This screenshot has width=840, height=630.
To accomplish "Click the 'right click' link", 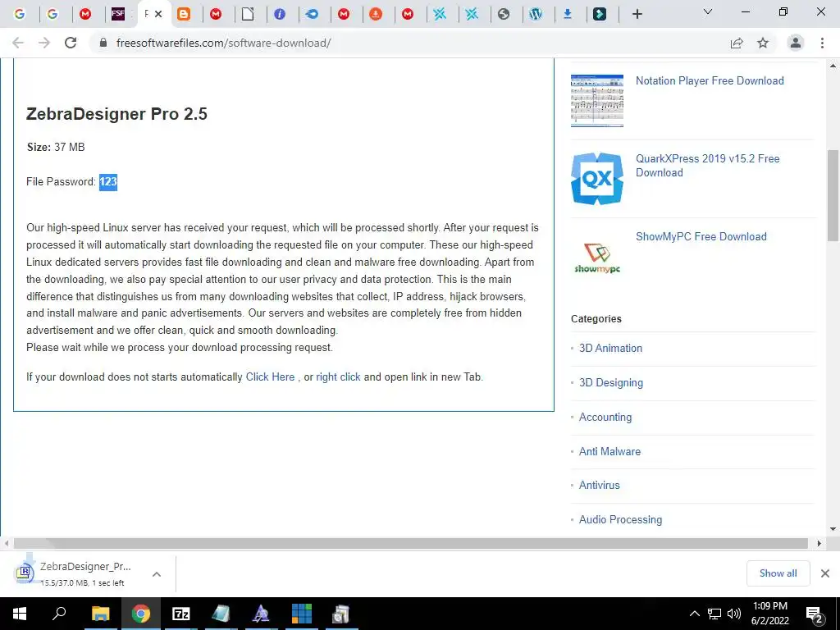I will click(x=338, y=377).
